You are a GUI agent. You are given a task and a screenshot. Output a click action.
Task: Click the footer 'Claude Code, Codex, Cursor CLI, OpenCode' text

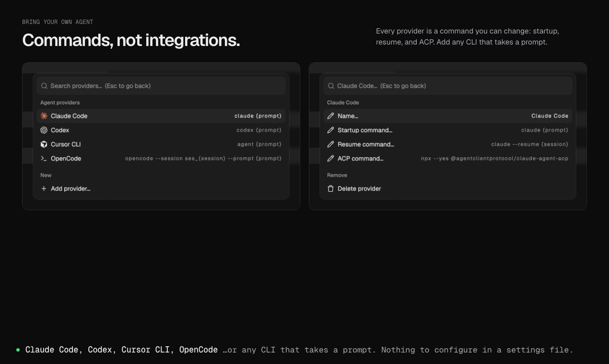[121, 350]
